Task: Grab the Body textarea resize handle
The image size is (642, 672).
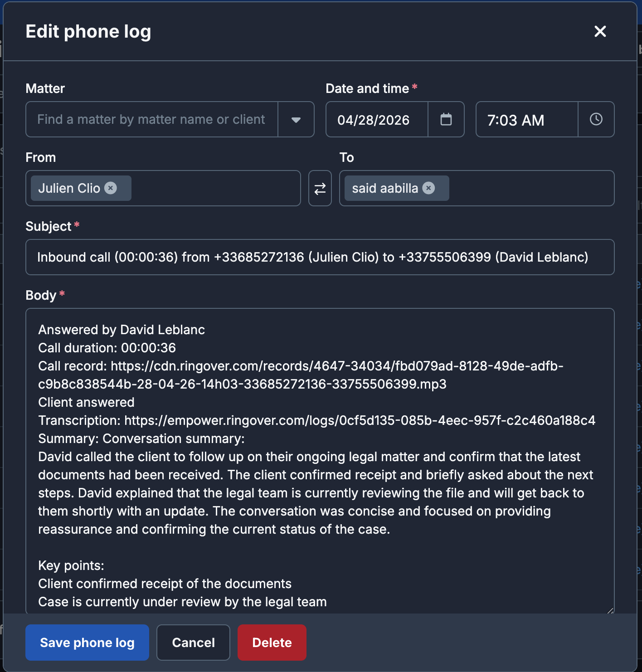Action: 610,610
